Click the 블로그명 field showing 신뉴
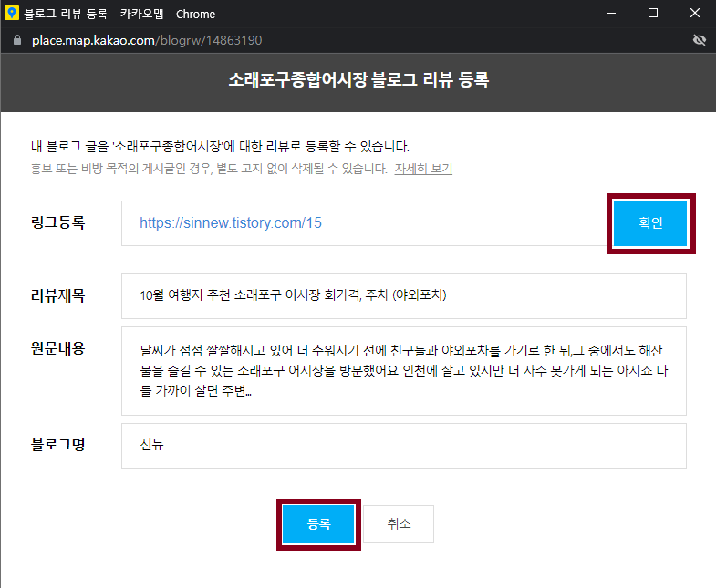 pyautogui.click(x=404, y=446)
